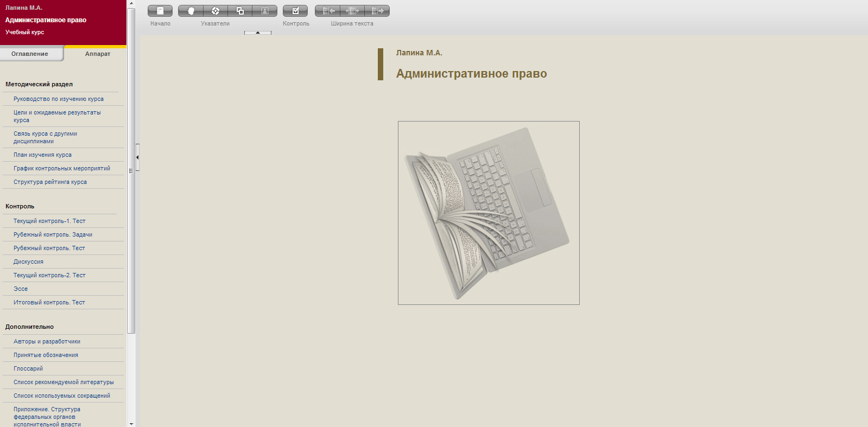The image size is (868, 427).
Task: Open the Контроль checkmark icon
Action: coord(295,11)
